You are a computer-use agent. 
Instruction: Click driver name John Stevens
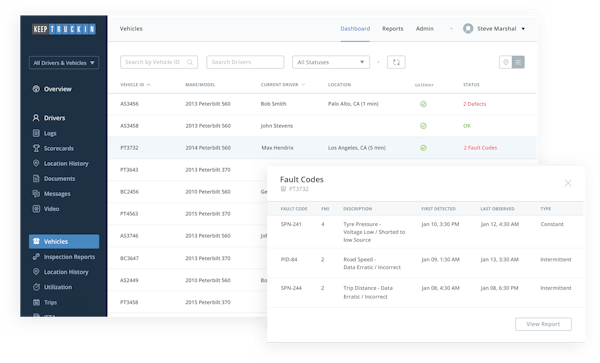point(277,126)
